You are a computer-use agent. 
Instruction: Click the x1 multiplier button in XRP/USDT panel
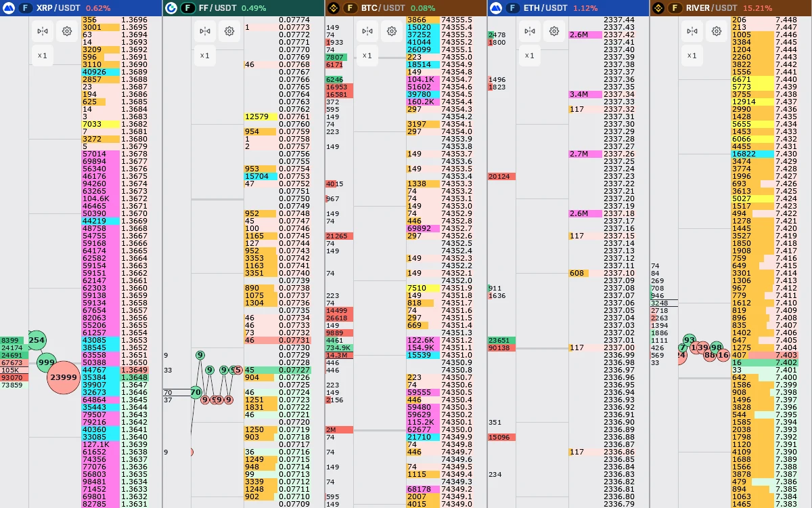(42, 56)
